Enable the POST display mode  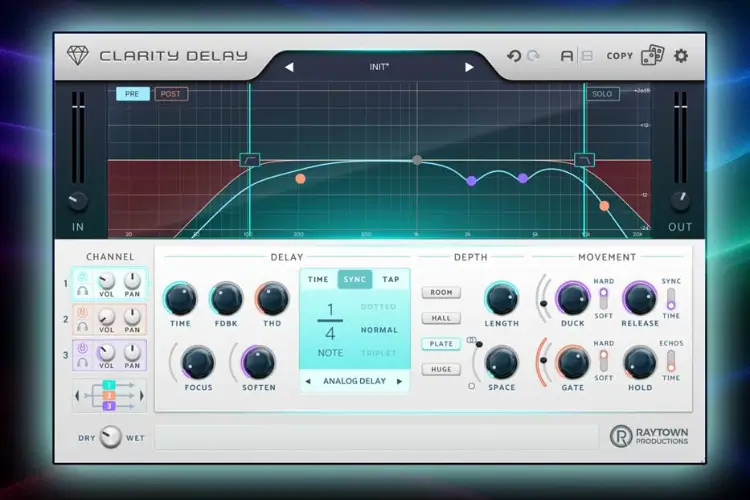(x=171, y=94)
